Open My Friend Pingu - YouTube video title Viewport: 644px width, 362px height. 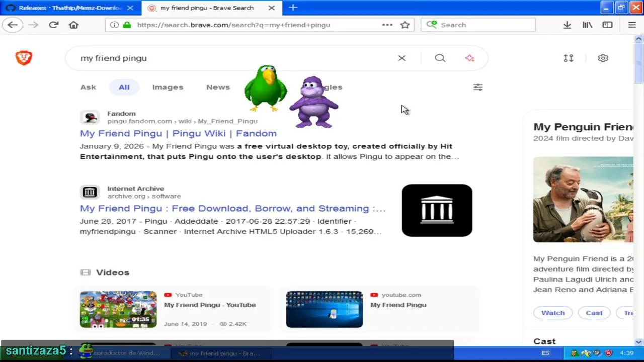[x=210, y=305]
